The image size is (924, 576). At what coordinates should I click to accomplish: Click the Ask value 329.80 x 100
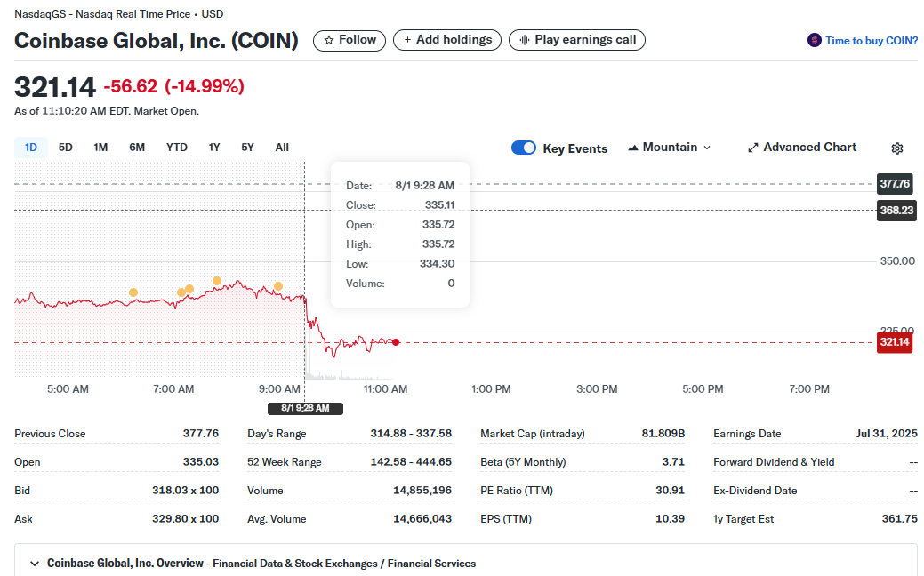(185, 519)
